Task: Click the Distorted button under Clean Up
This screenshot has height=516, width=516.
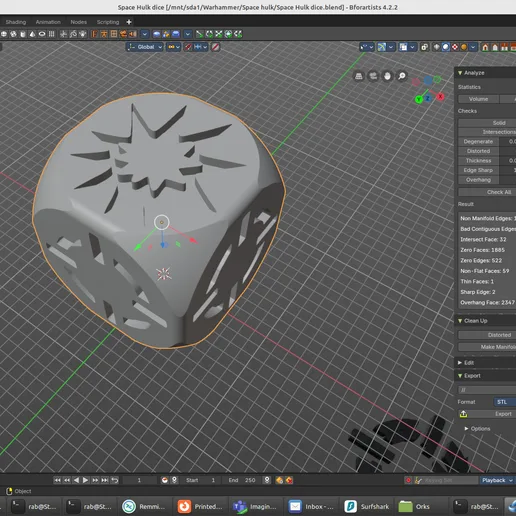Action: tap(487, 335)
